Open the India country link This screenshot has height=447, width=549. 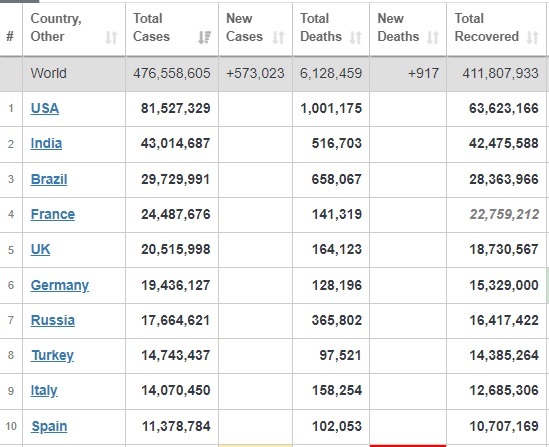[46, 144]
